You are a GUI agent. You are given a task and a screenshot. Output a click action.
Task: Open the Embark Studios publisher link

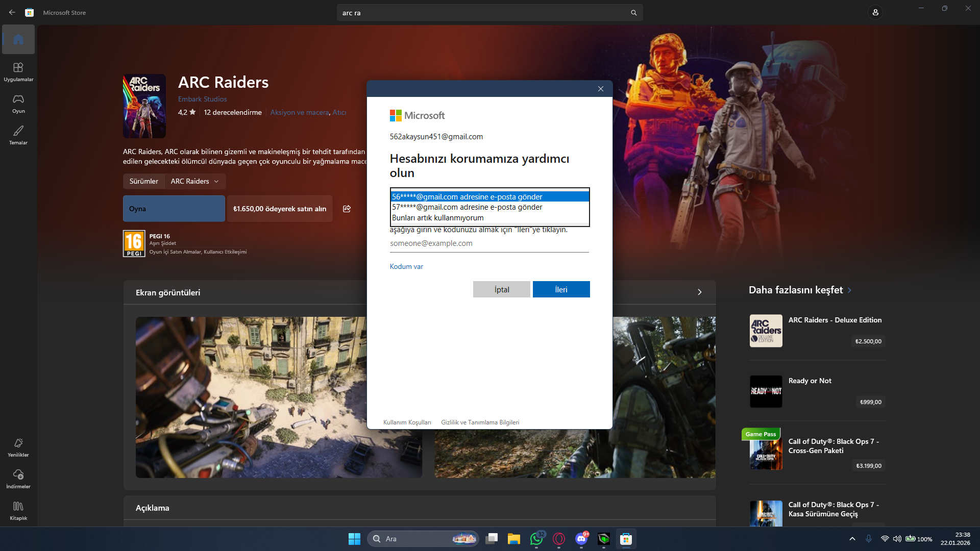point(203,99)
